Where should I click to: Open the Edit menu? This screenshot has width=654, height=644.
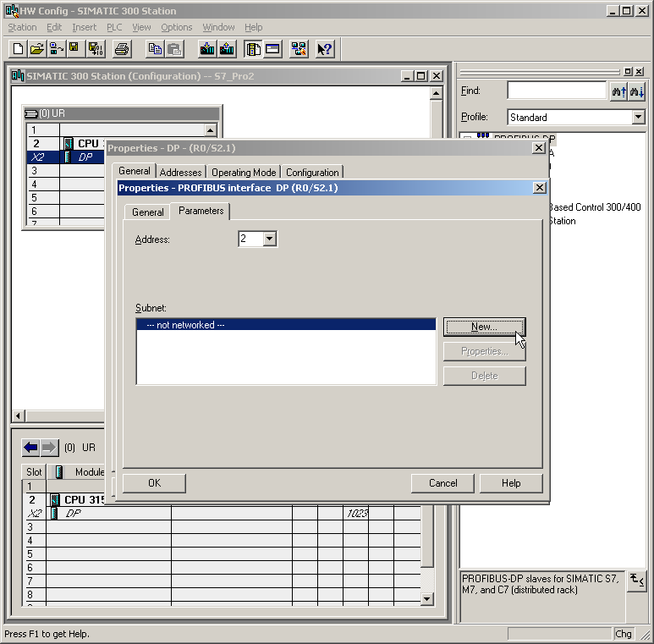[x=54, y=28]
